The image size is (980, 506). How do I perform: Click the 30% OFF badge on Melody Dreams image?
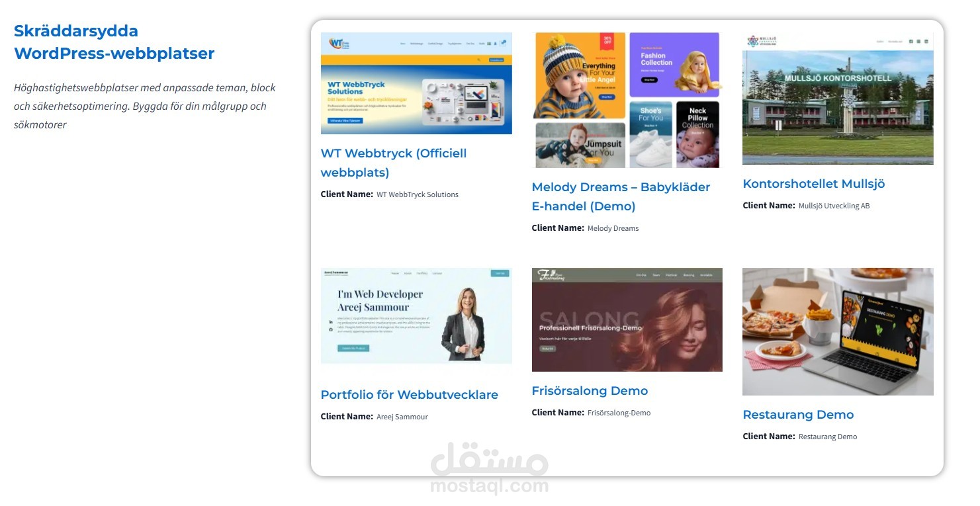[x=607, y=42]
